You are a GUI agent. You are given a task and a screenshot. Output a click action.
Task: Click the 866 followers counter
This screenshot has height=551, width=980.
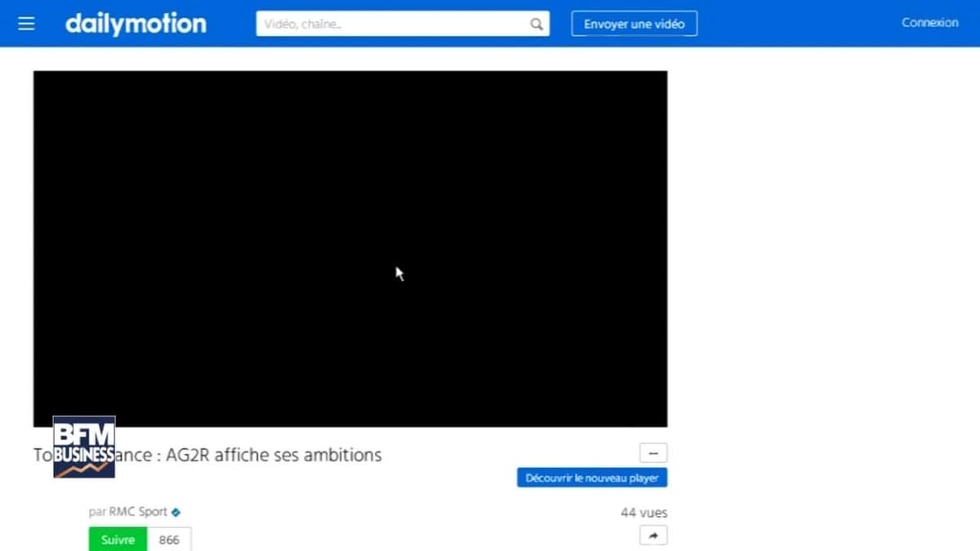click(x=169, y=540)
